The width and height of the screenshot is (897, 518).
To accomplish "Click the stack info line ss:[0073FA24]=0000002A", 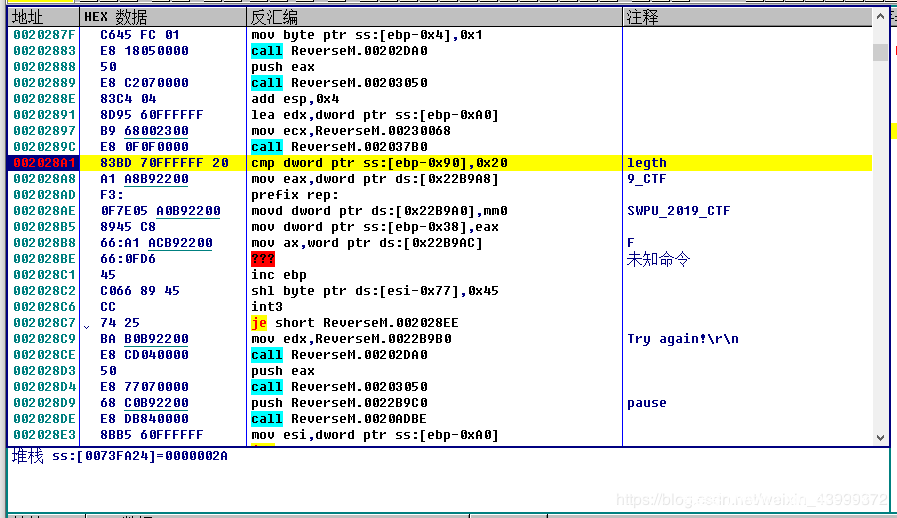I will point(120,456).
